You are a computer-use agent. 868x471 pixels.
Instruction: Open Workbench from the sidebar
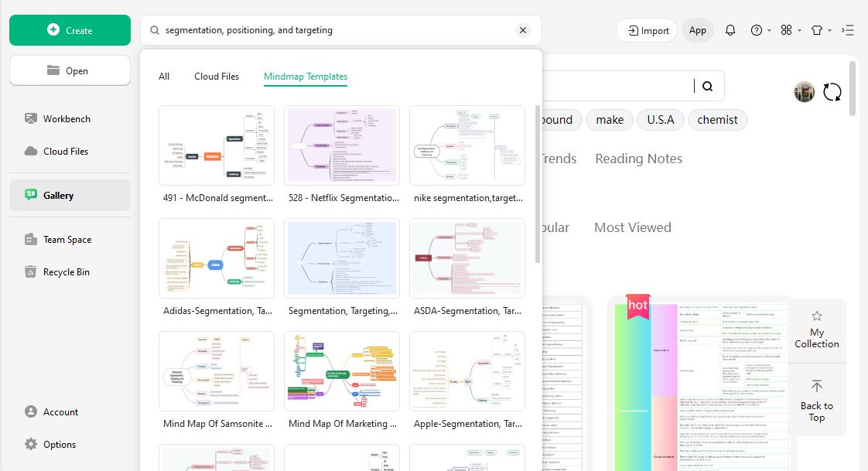click(70, 118)
